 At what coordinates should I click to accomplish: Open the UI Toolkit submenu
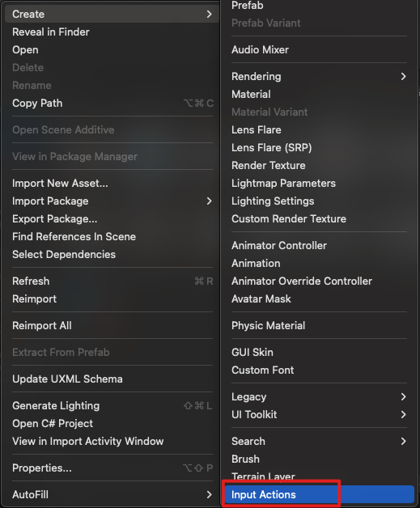(x=319, y=414)
